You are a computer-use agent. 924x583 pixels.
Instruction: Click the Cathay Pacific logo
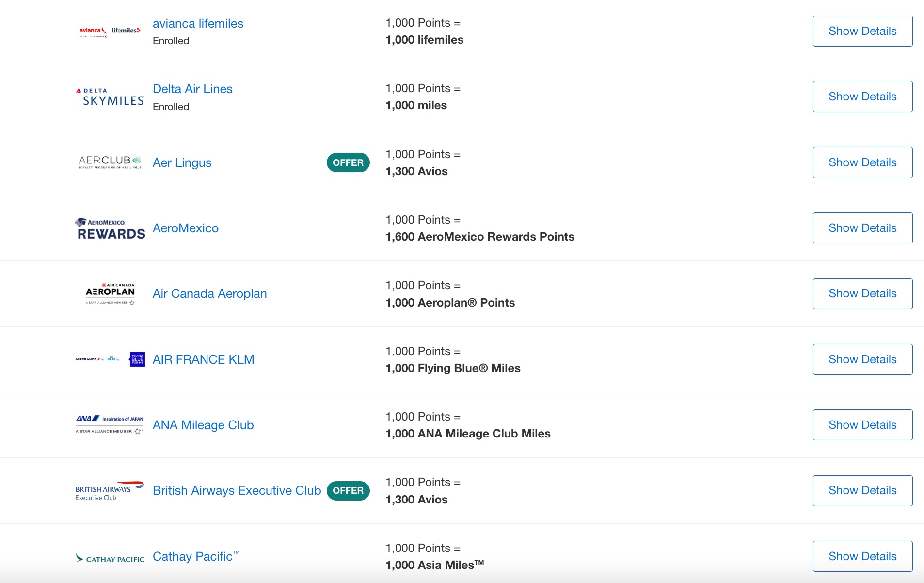110,556
